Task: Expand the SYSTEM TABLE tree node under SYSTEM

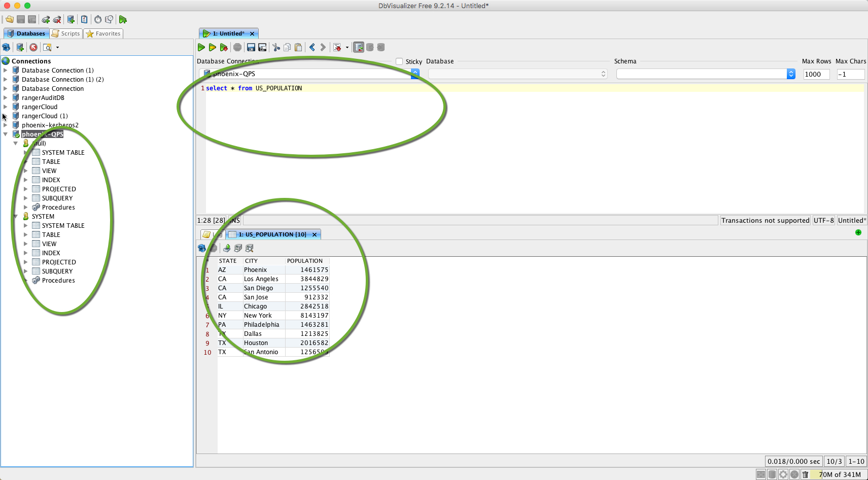Action: (25, 225)
